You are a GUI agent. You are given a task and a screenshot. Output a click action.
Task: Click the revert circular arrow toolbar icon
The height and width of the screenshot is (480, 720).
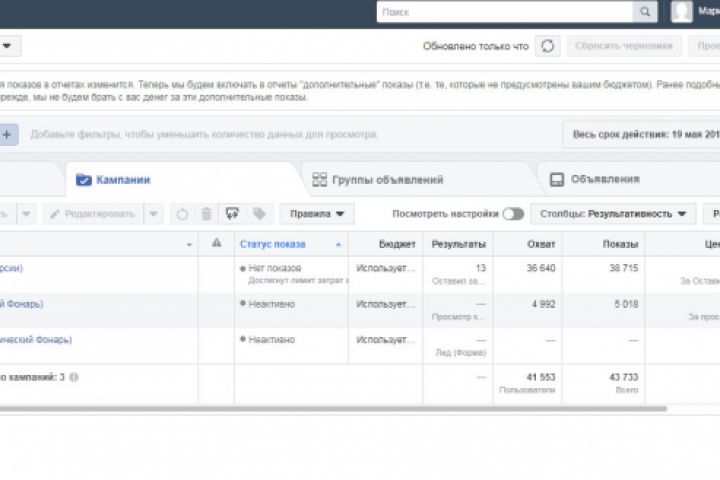pos(182,214)
